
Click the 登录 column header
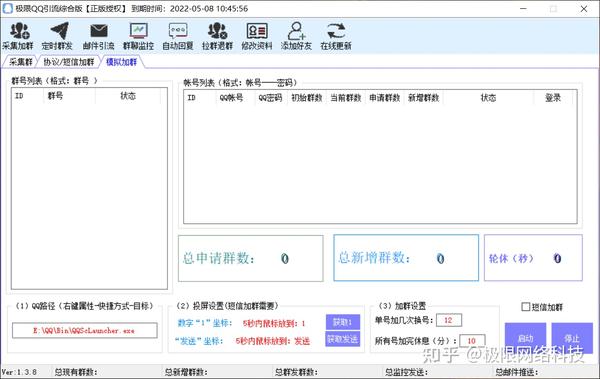coord(553,98)
